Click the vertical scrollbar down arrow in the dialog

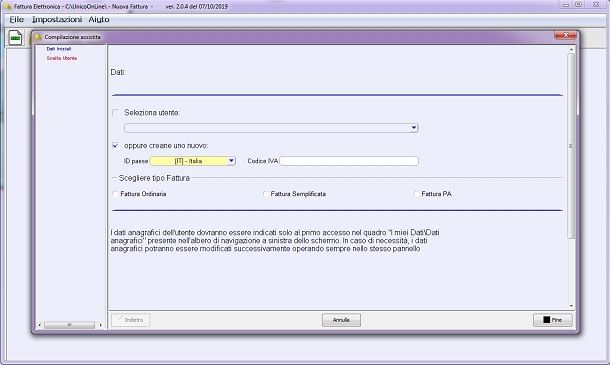click(571, 306)
